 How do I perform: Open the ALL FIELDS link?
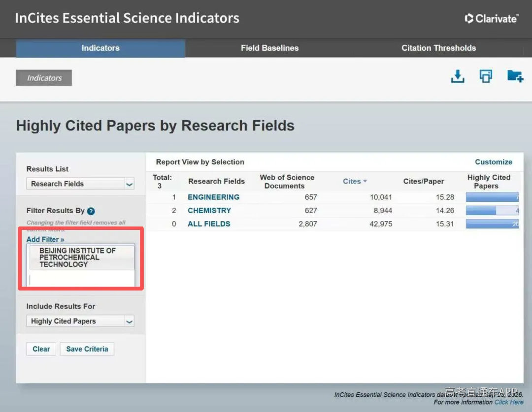point(209,224)
